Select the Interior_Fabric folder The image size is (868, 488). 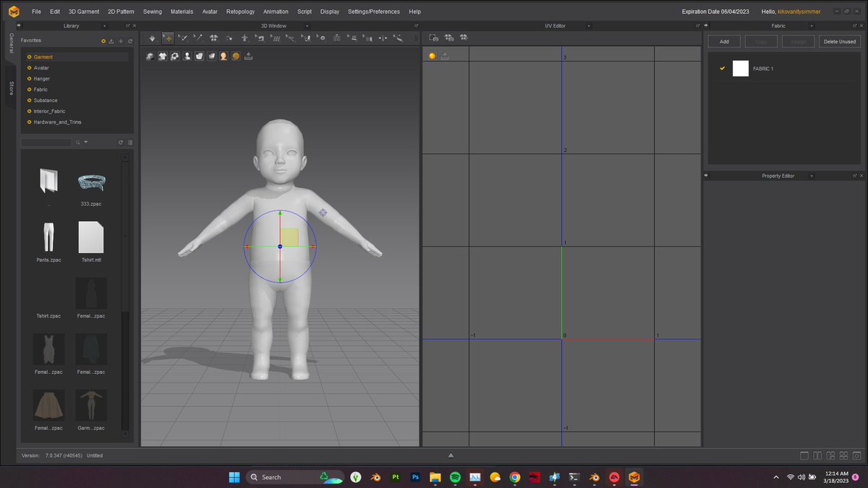point(49,111)
